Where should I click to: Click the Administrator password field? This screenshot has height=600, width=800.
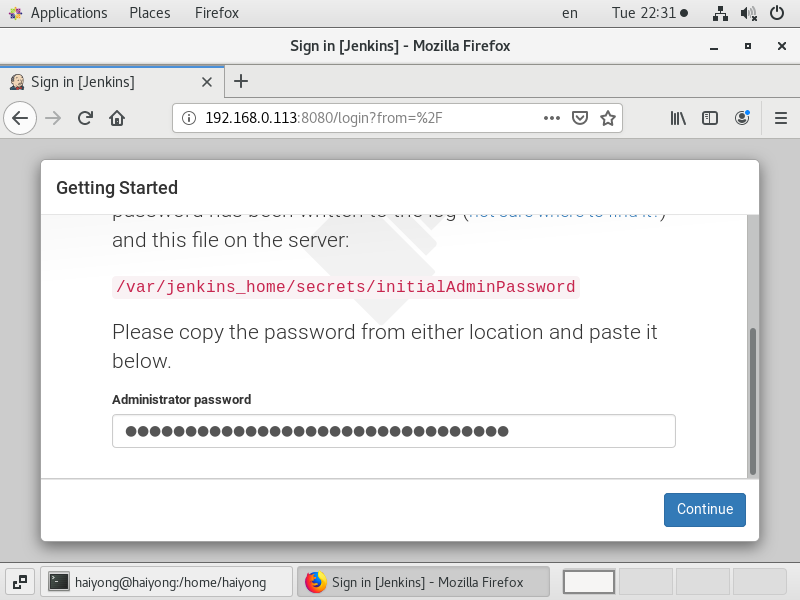(394, 431)
